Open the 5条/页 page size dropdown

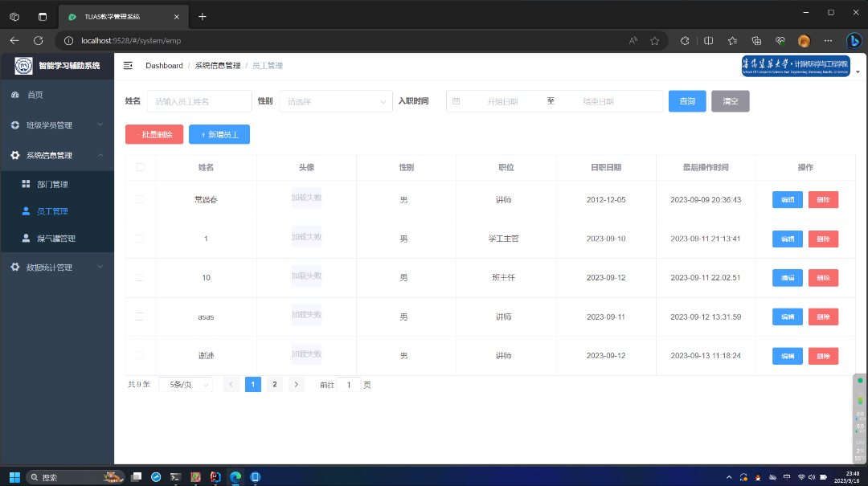186,385
